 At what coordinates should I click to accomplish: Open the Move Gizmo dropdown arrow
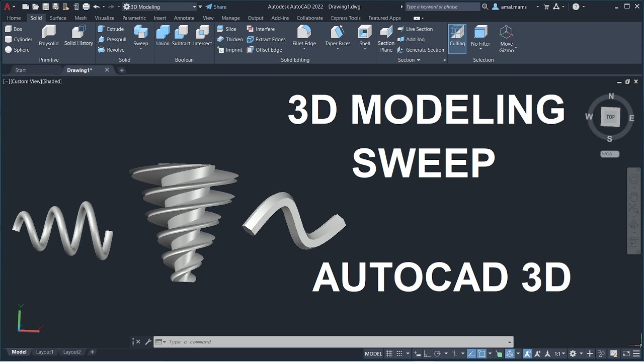(x=516, y=48)
